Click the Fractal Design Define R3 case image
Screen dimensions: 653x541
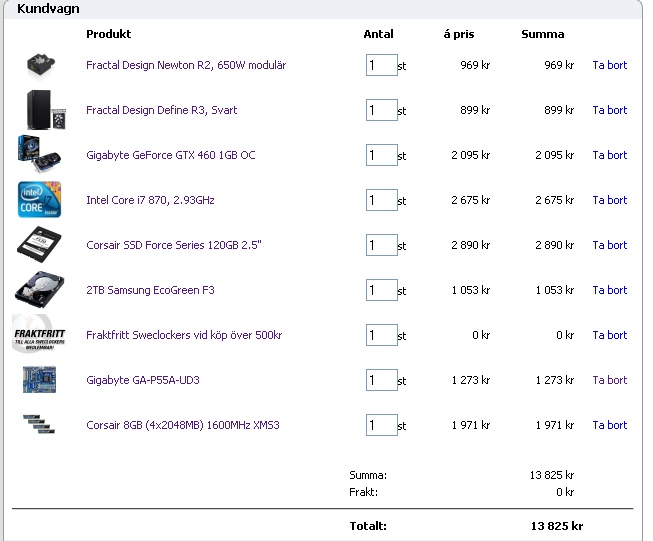[x=39, y=110]
